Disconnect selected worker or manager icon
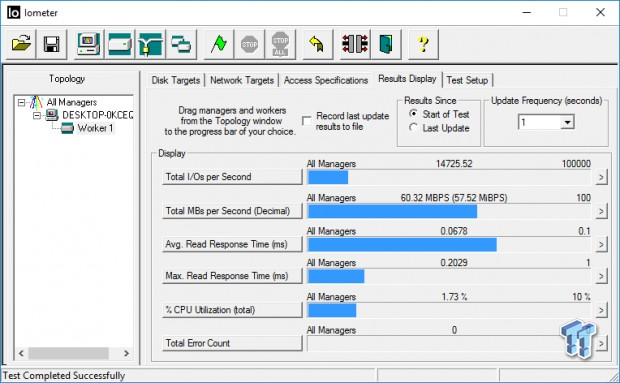Screen dimensions: 620x383 355,44
